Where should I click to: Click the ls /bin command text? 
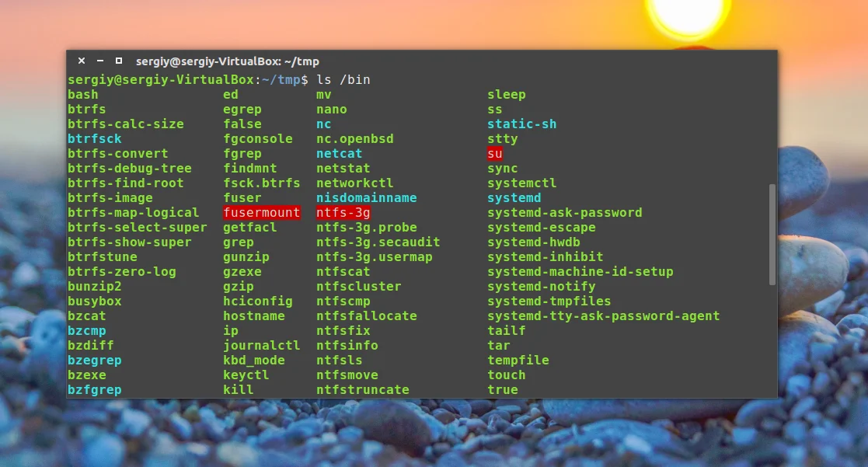point(343,80)
